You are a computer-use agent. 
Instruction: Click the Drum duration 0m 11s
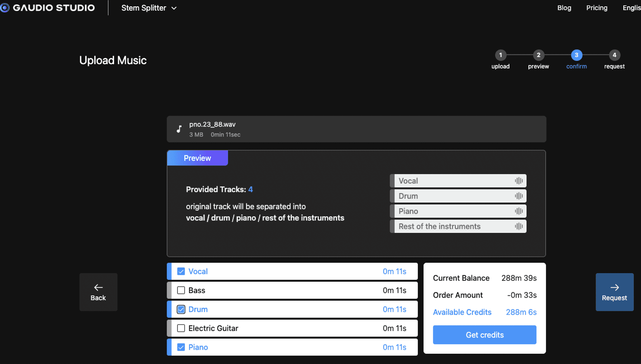394,309
